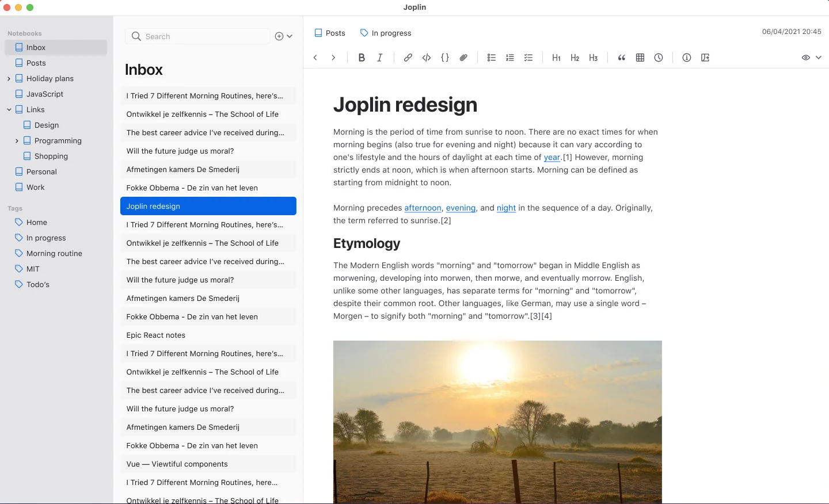Click the Joplin redesign note title
Viewport: 829px width, 504px height.
tap(405, 105)
